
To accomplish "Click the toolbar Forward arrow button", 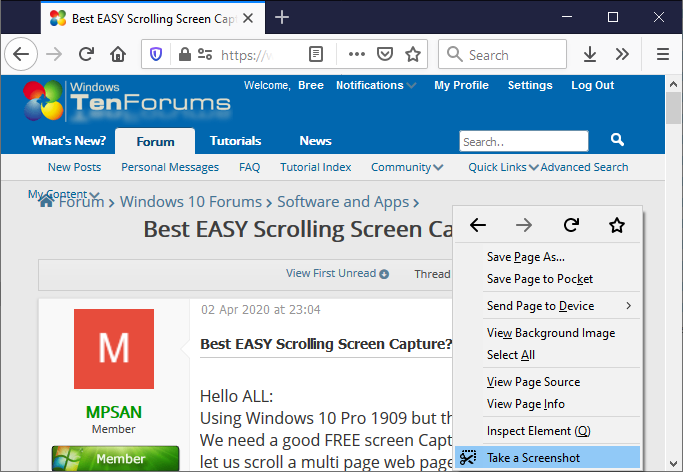I will [x=54, y=54].
